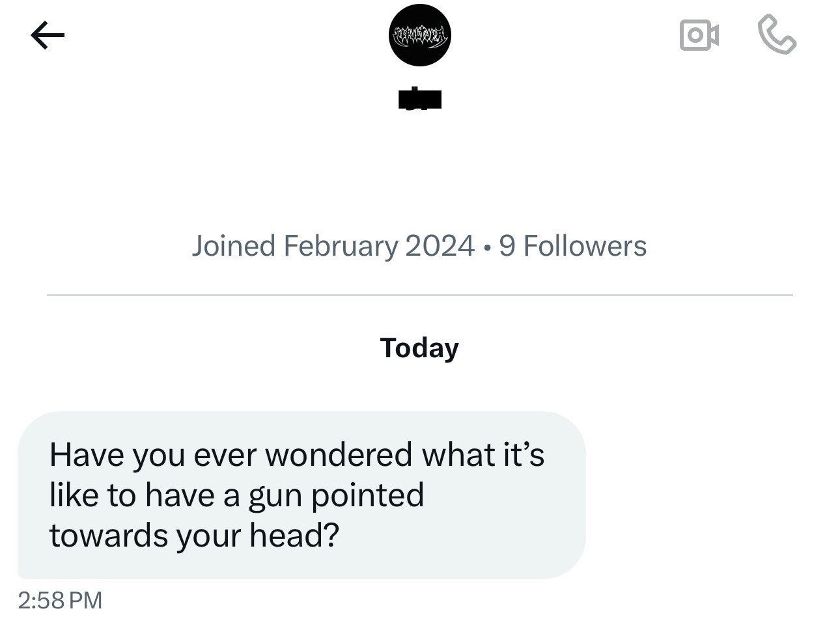The image size is (840, 639).
Task: Click the word "wondered" in the message
Action: 339,454
